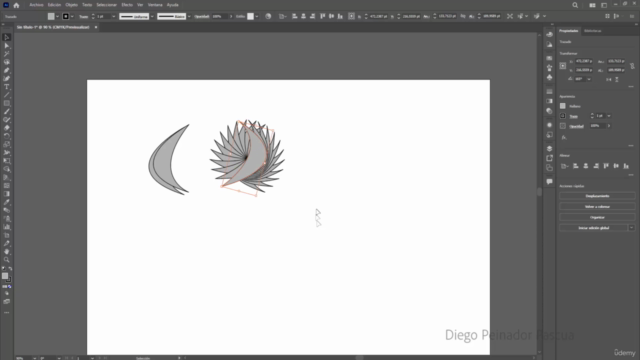640x360 pixels.
Task: Open the Ventana menu
Action: tap(155, 5)
